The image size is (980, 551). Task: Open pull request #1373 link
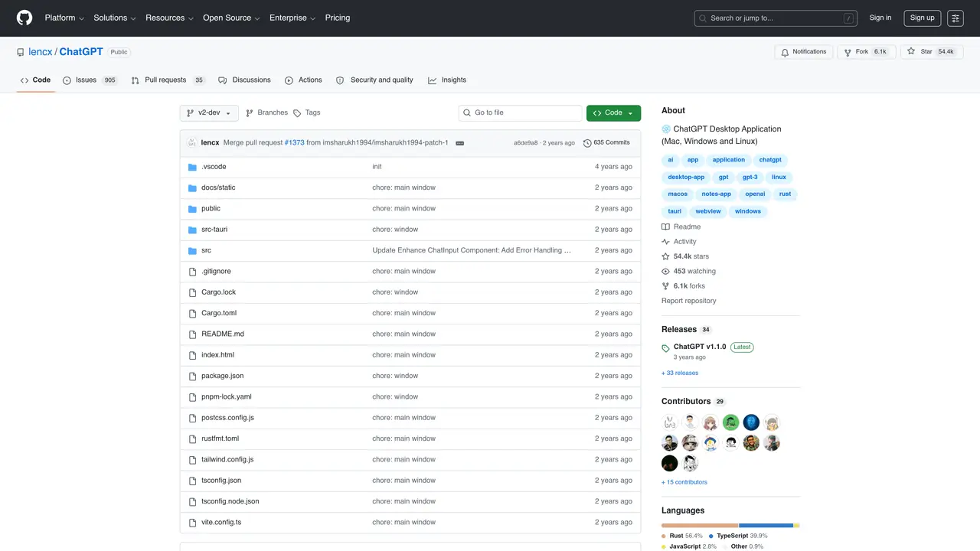coord(294,143)
